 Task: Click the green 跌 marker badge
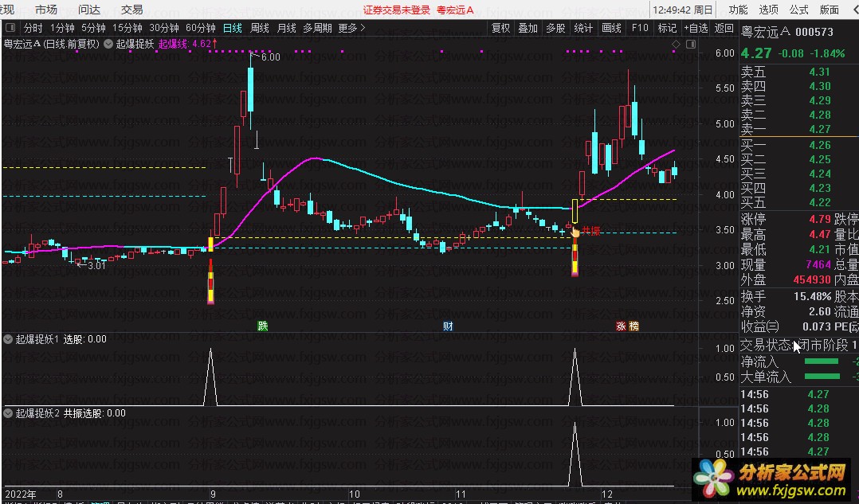(263, 326)
